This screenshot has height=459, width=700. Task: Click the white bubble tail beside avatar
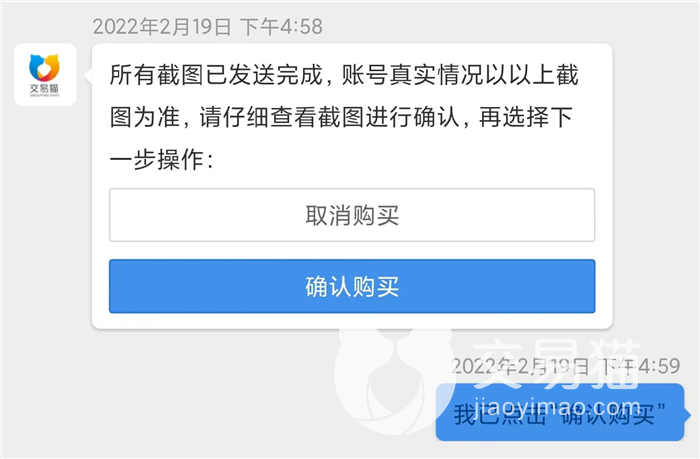click(88, 75)
